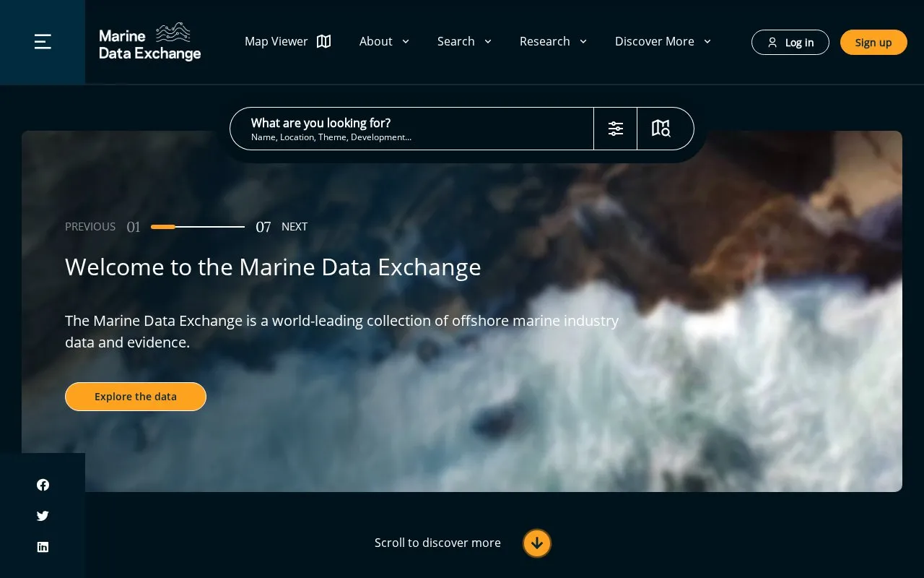The width and height of the screenshot is (924, 578).
Task: Open the LinkedIn social link
Action: coord(43,547)
